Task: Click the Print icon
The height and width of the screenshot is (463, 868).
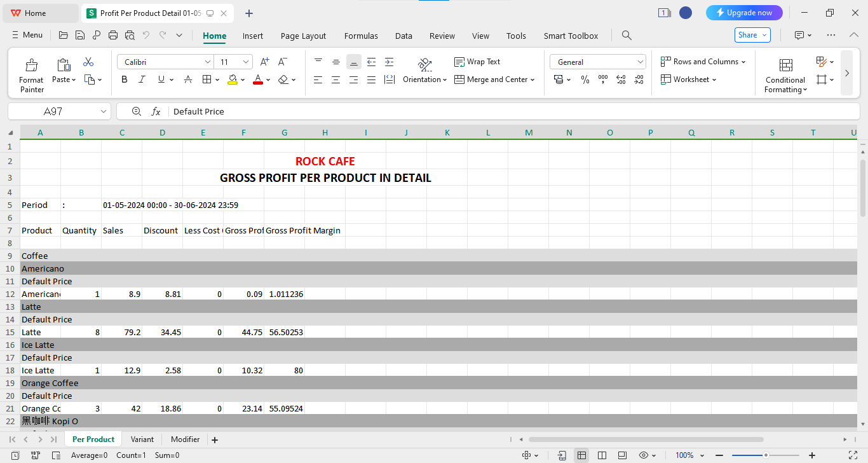Action: [x=113, y=36]
